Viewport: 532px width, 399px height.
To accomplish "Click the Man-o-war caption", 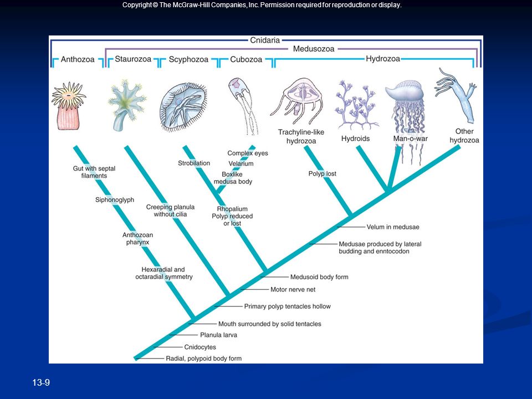I will tap(411, 139).
